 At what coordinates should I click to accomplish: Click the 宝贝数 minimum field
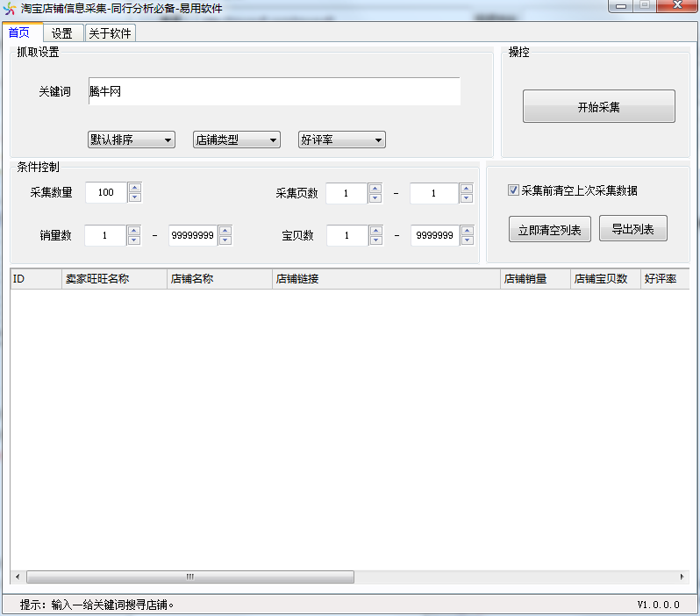point(347,235)
